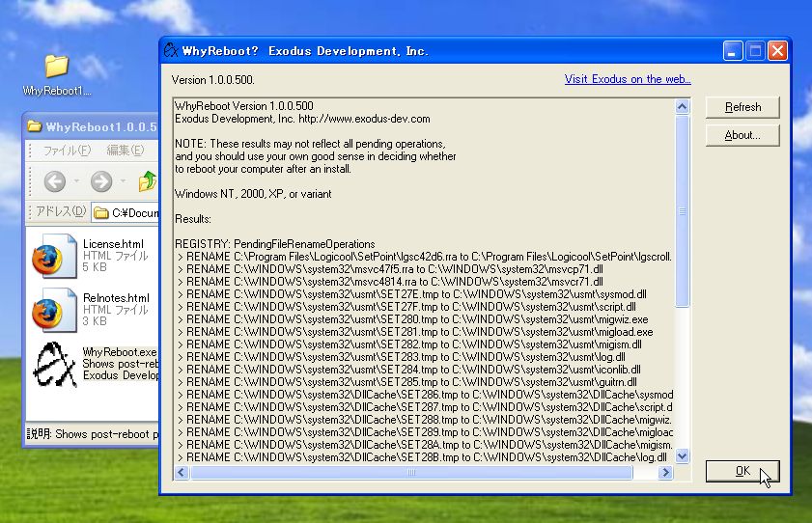Click the SET28B.tmp DllCache RENAME line
This screenshot has width=812, height=523.
coord(422,457)
